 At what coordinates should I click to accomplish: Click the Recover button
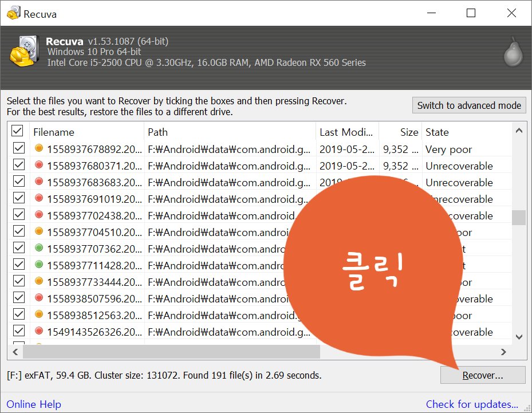click(482, 375)
